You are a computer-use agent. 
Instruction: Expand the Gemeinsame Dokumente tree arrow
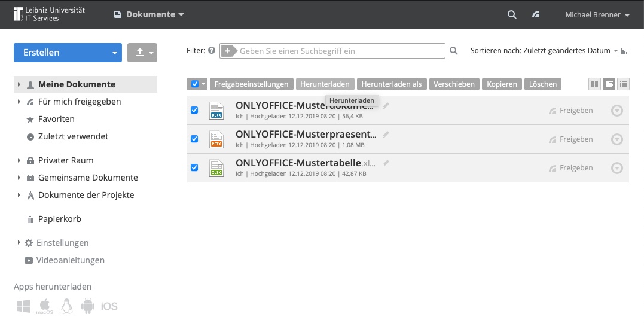pos(19,178)
